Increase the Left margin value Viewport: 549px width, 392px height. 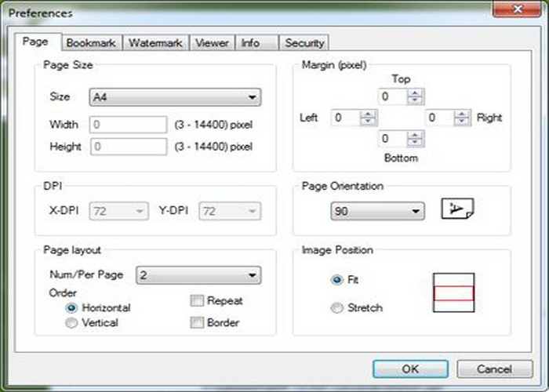[369, 114]
